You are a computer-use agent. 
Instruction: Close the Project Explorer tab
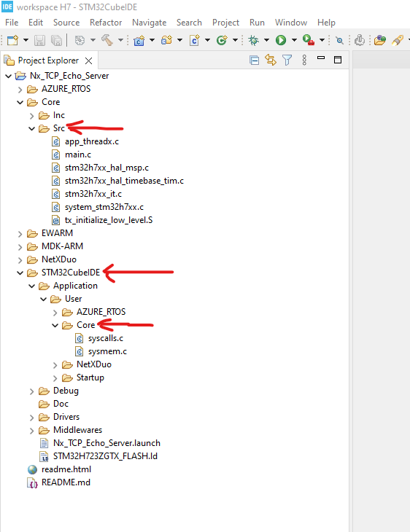[89, 60]
